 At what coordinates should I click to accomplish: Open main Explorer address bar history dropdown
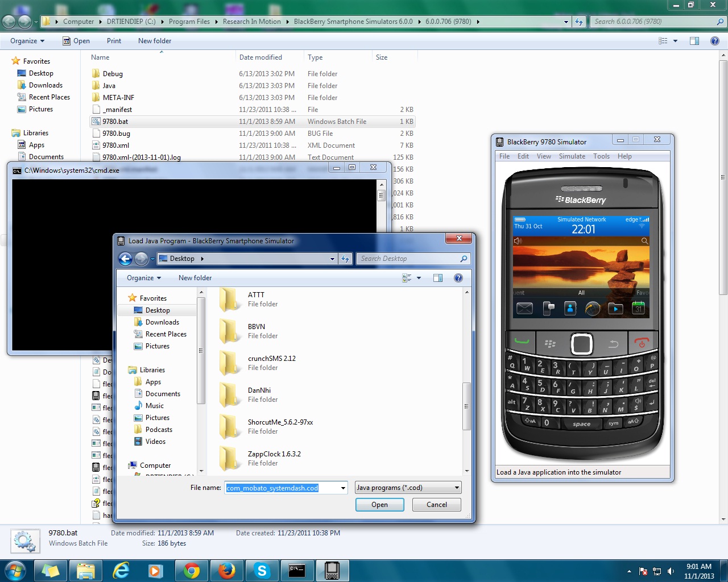(x=566, y=22)
